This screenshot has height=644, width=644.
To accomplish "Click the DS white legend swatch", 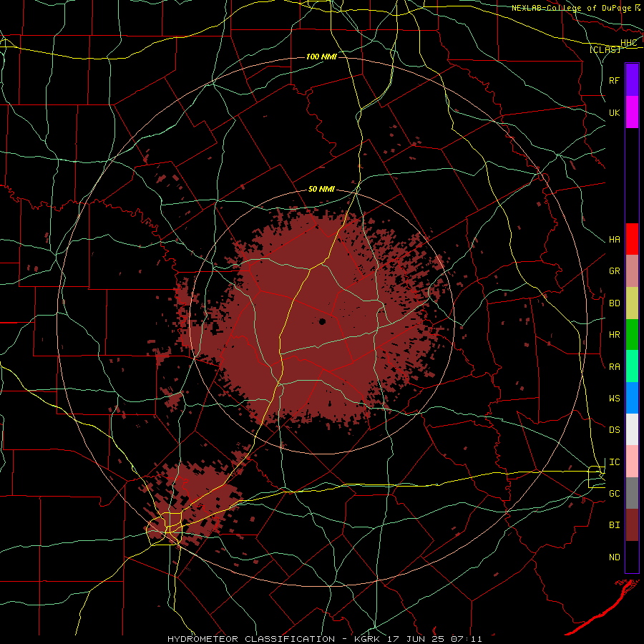I will click(x=632, y=429).
